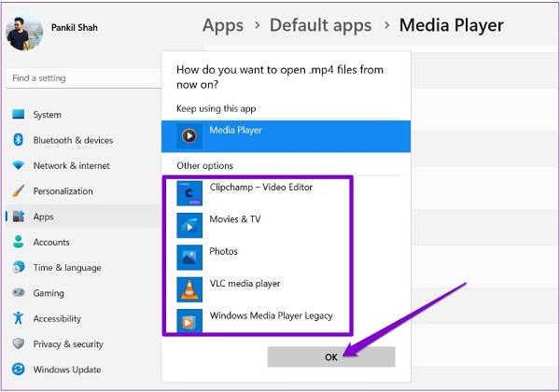The height and width of the screenshot is (392, 560).
Task: Select Apps label in sidebar
Action: point(43,217)
